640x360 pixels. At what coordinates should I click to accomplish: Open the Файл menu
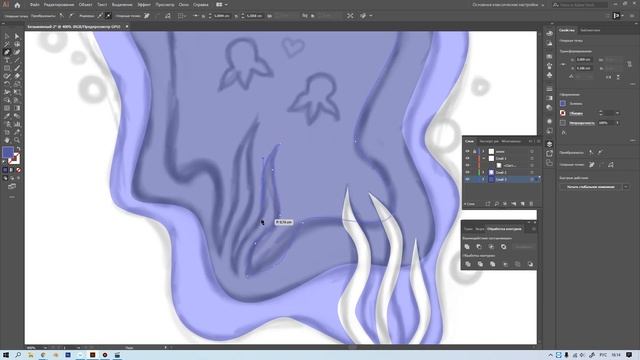pyautogui.click(x=35, y=5)
